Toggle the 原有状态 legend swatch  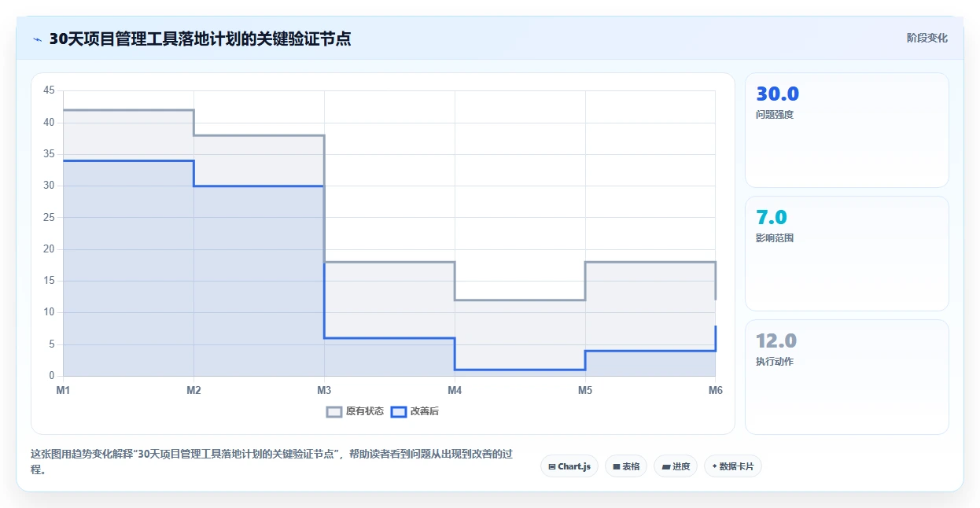(334, 411)
